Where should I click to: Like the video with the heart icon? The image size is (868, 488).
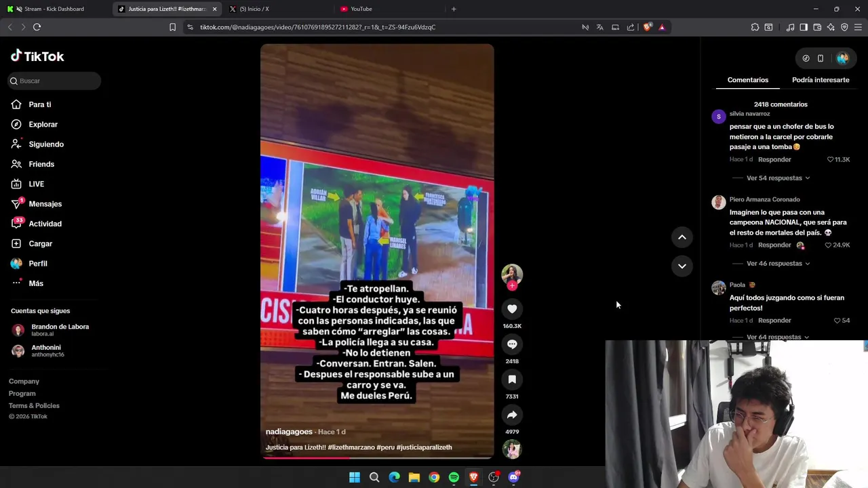512,309
